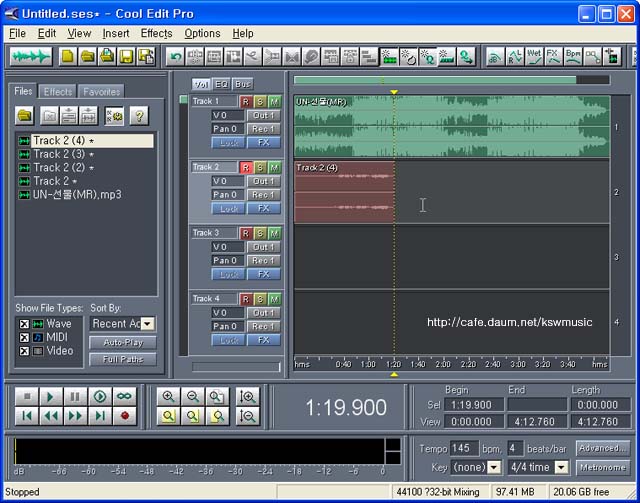Click the dB volume envelope icon
The width and height of the screenshot is (640, 503).
(x=495, y=57)
